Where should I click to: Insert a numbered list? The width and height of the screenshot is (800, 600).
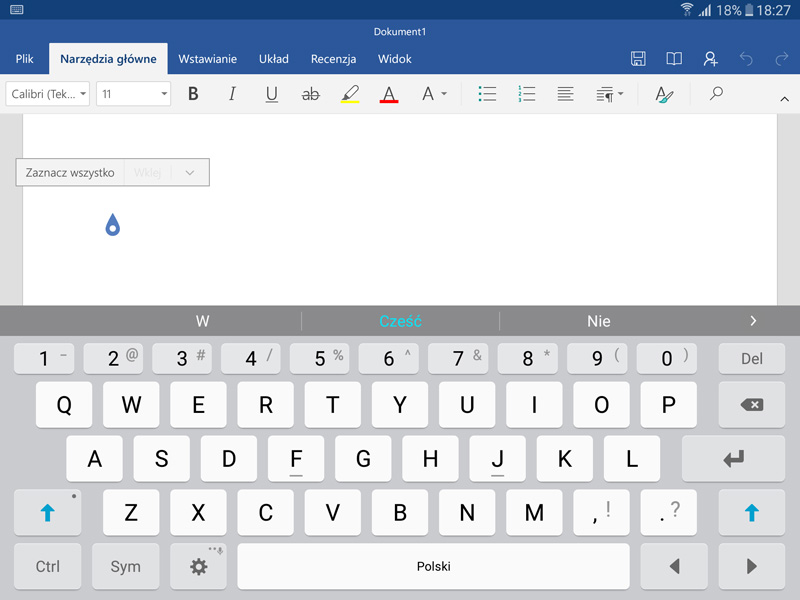[x=527, y=94]
